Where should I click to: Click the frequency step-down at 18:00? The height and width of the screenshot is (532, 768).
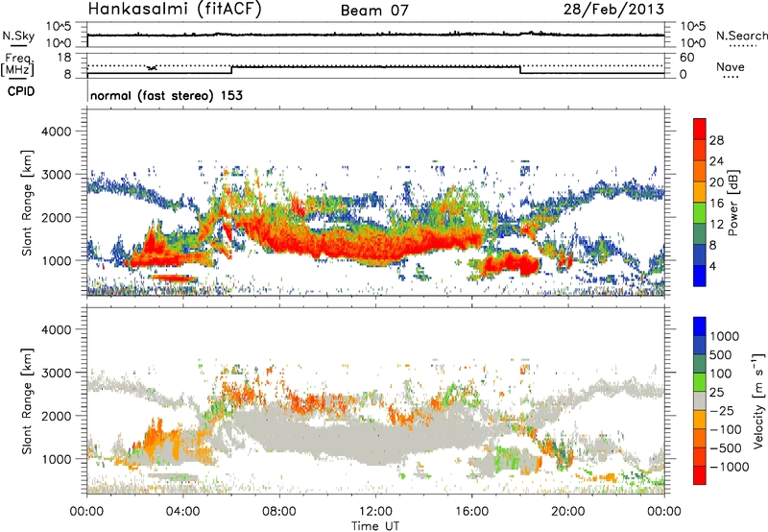point(519,70)
